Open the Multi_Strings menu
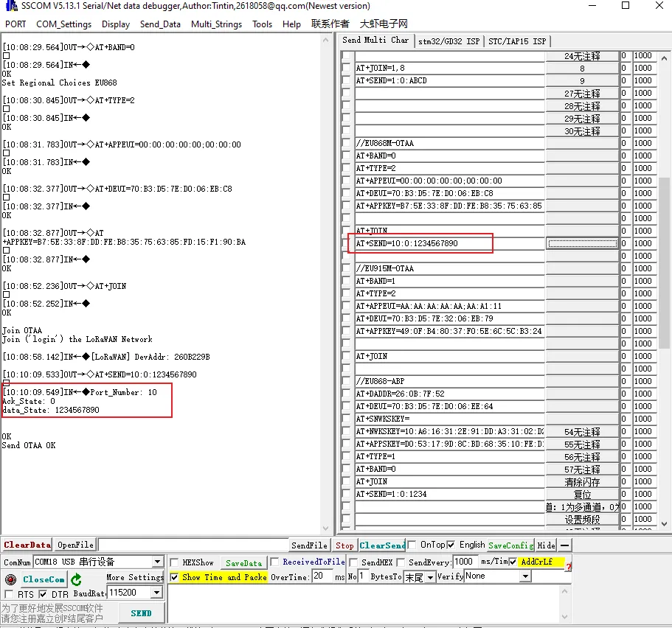Screen dimensions: 672x628 216,24
